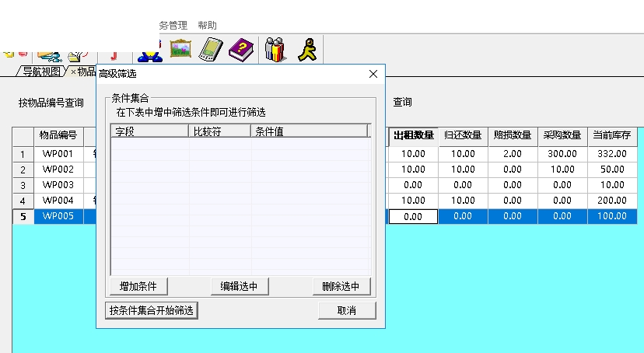Click the 50.00 当前库存 cell
This screenshot has width=644, height=353.
click(x=612, y=170)
